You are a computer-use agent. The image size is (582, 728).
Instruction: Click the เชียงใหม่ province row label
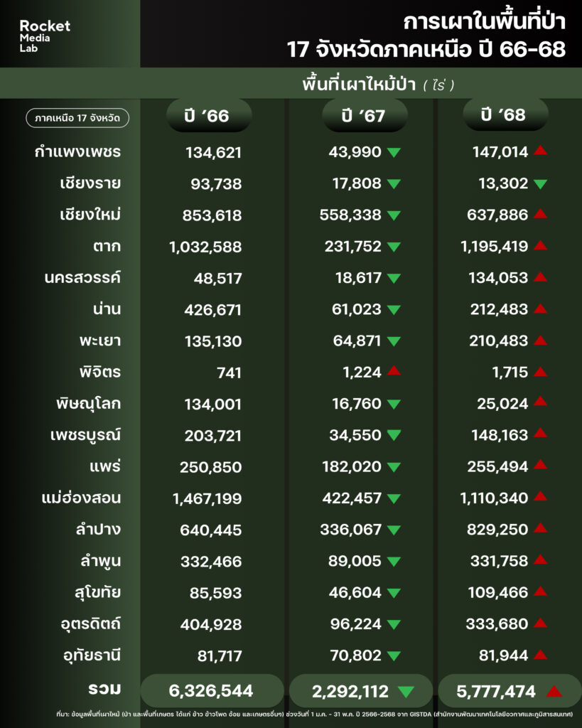pos(90,215)
